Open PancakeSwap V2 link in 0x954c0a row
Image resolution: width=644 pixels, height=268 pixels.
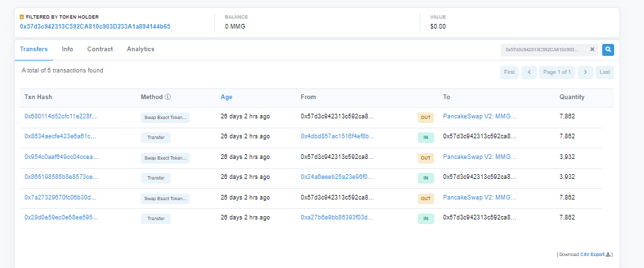[x=479, y=157]
